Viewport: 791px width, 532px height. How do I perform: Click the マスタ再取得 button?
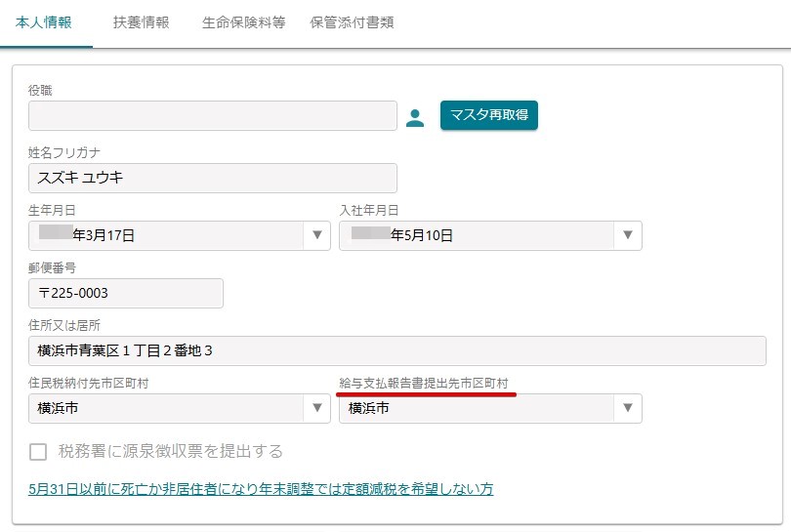point(489,115)
